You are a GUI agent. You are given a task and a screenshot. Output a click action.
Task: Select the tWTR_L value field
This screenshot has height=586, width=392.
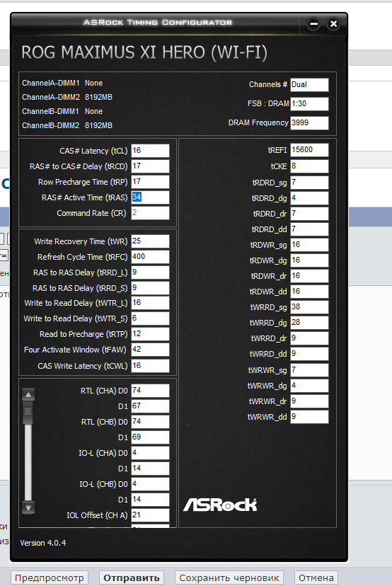click(150, 303)
